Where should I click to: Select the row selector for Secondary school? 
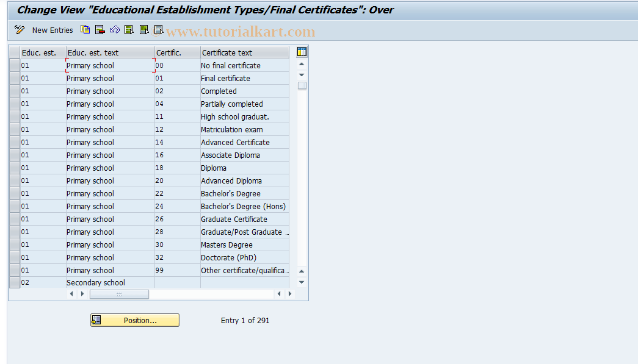pyautogui.click(x=13, y=282)
